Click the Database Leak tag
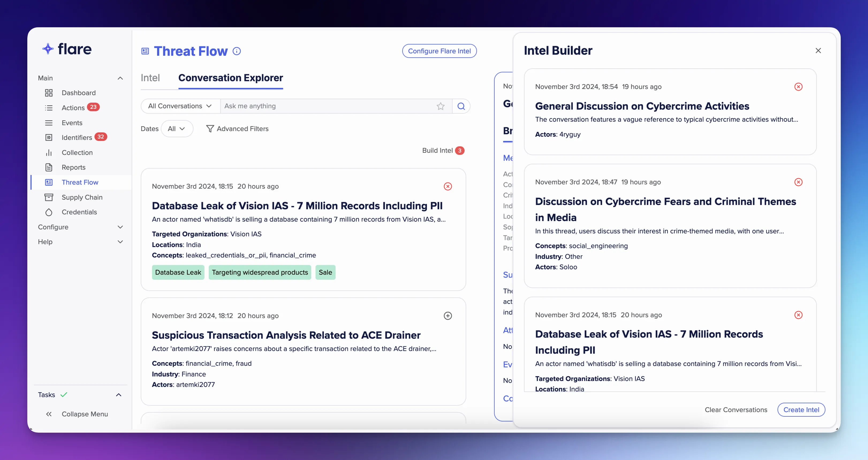 pos(178,272)
